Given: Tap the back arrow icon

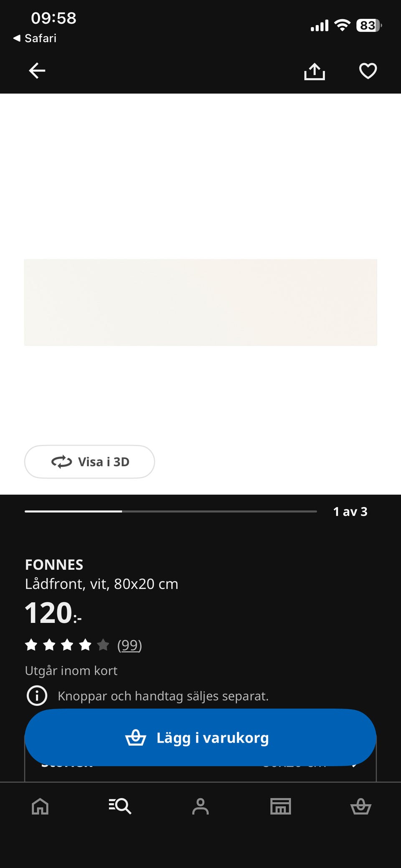Looking at the screenshot, I should [37, 71].
